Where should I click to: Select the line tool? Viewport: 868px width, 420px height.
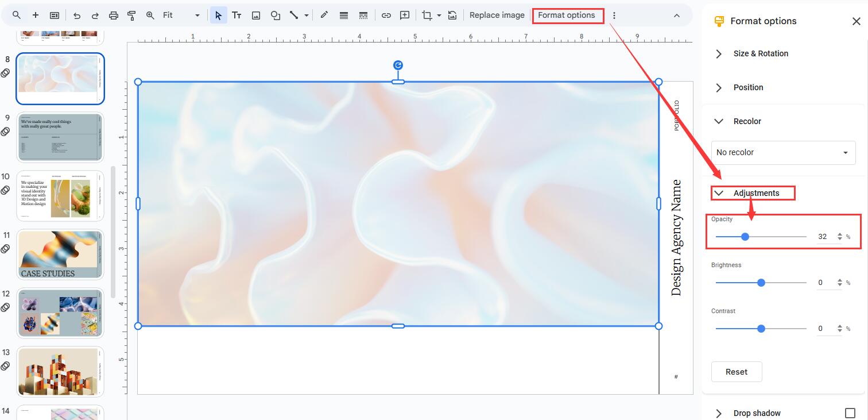coord(294,16)
